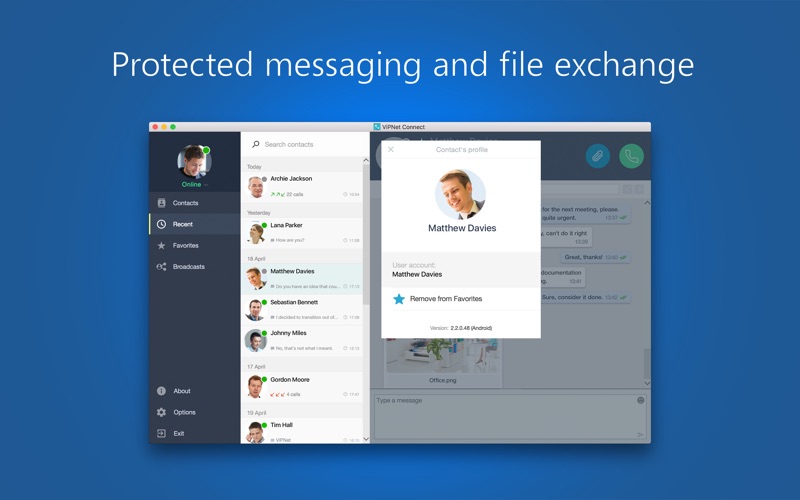Click the Exit door icon

point(161,433)
